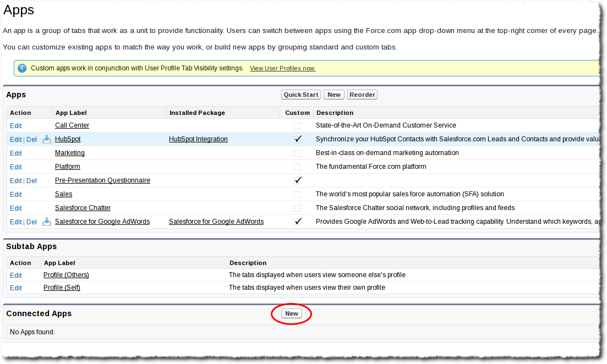Viewport: 607px width, 364px height.
Task: Open the Salesforce Chatter app label
Action: (83, 208)
